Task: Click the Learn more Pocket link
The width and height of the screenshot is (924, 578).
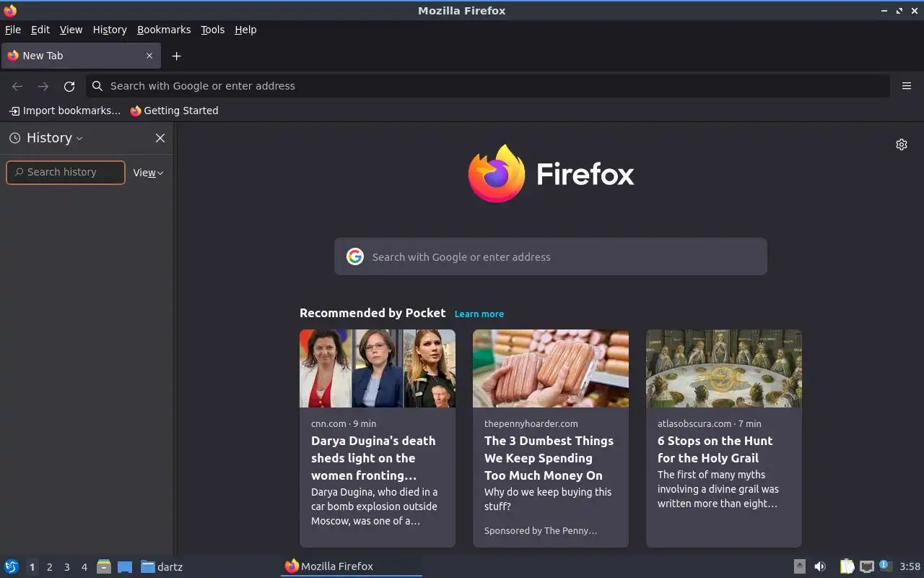Action: pyautogui.click(x=479, y=314)
